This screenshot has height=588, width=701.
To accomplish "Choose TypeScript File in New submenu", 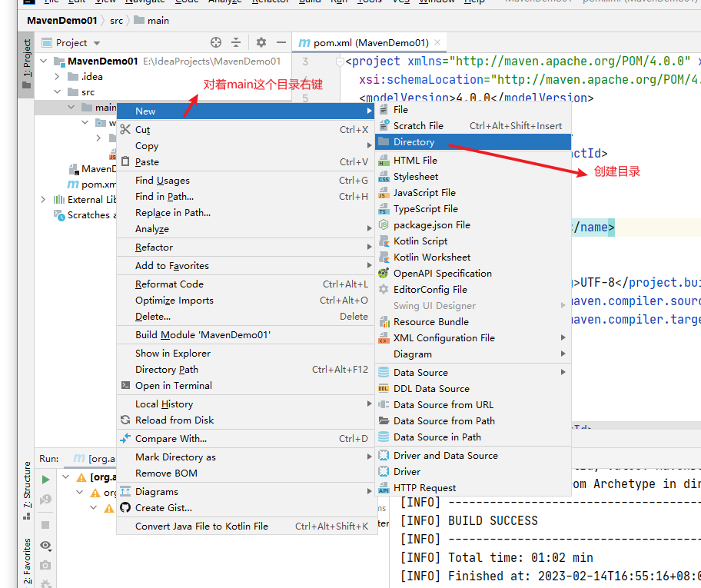I will tap(473, 208).
